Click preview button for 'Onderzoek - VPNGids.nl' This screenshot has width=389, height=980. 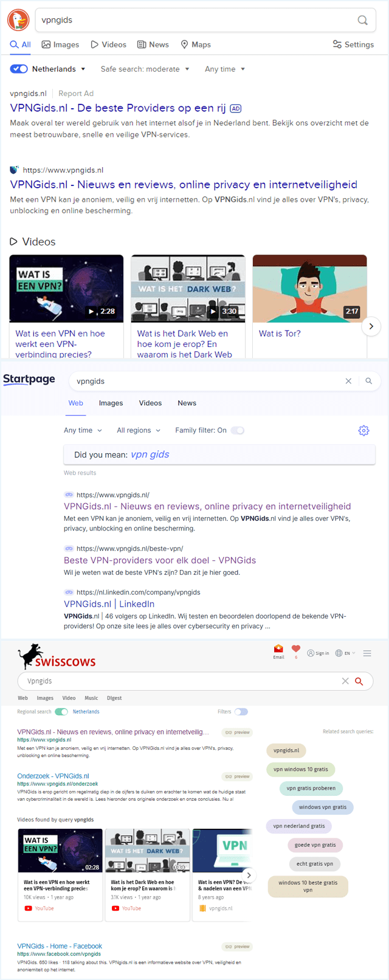tap(237, 776)
